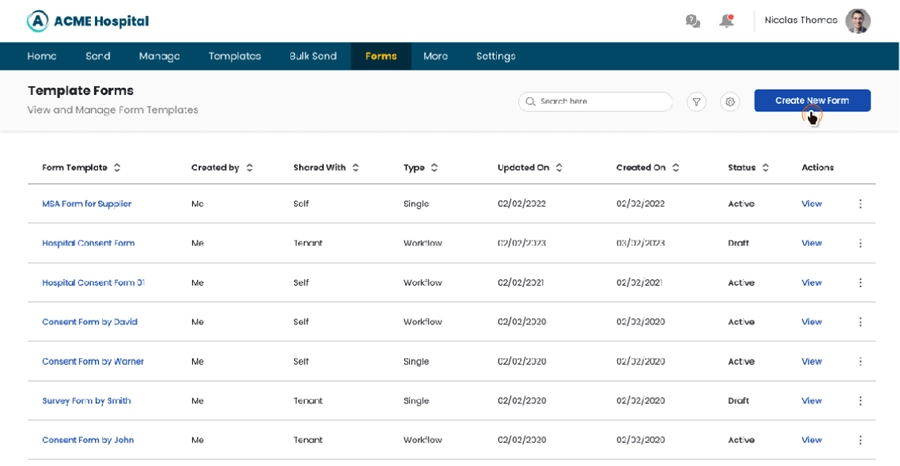The image size is (900, 466).
Task: Click the Nicolas Thomas user name
Action: [x=801, y=20]
